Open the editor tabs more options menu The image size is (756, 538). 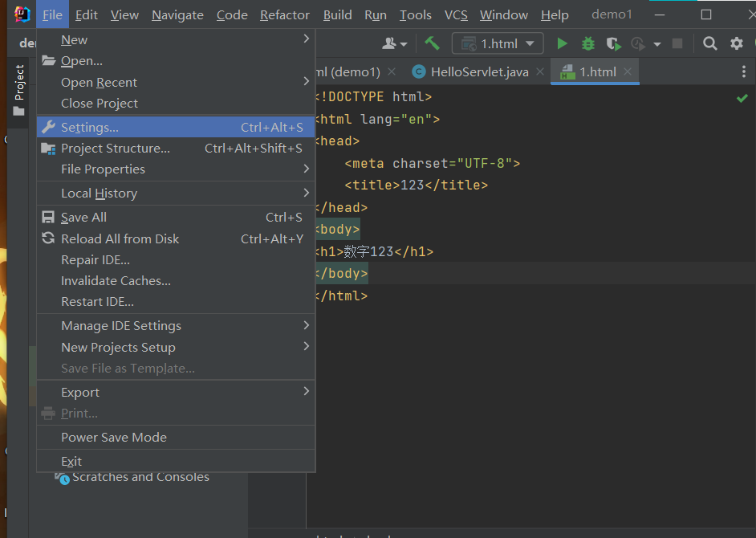743,71
